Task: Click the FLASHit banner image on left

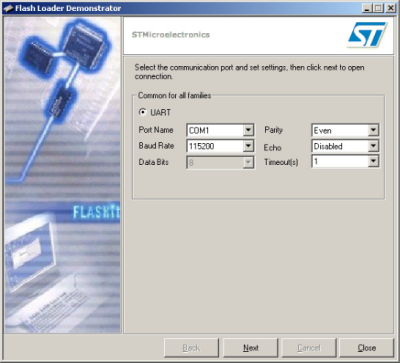Action: click(x=62, y=175)
